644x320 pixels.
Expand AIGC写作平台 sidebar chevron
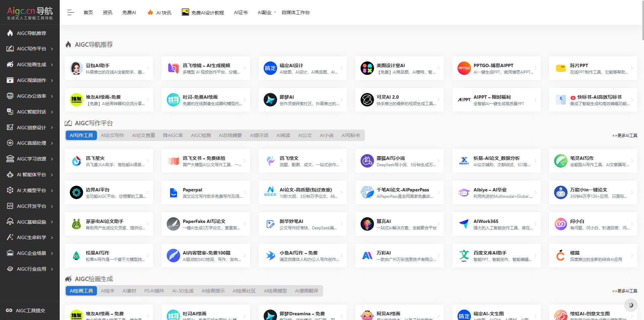coord(52,49)
